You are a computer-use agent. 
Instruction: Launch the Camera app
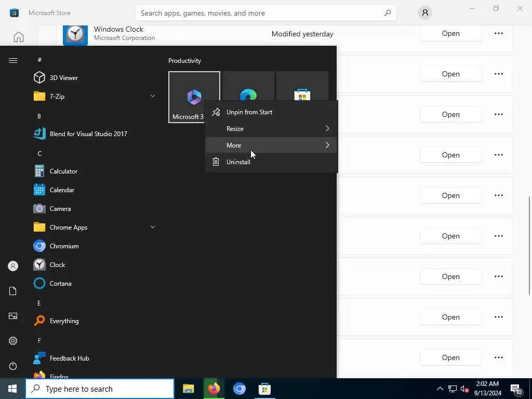[x=94, y=209]
